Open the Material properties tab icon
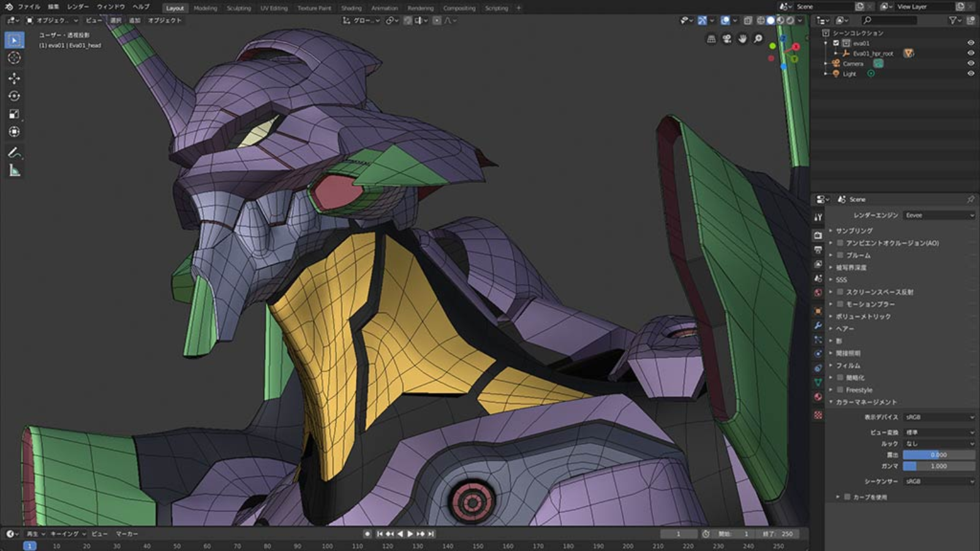The height and width of the screenshot is (551, 980). (x=818, y=395)
